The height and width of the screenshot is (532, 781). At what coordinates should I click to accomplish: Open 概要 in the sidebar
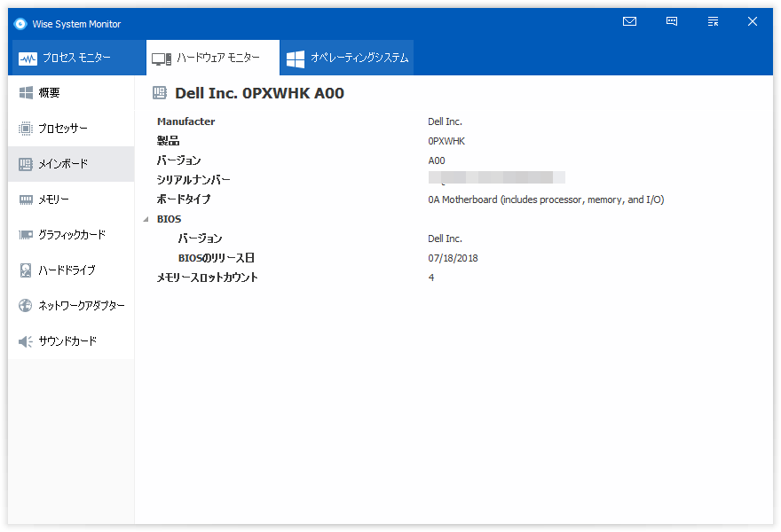click(x=71, y=92)
